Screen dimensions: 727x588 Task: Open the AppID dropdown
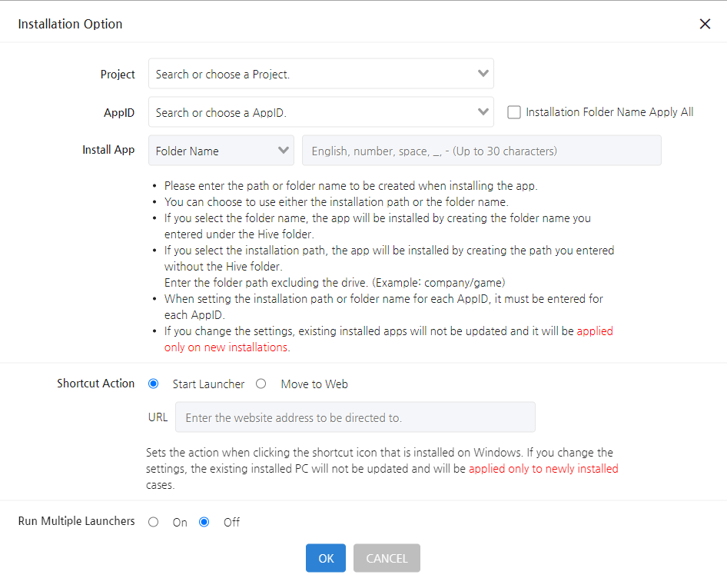tap(320, 112)
